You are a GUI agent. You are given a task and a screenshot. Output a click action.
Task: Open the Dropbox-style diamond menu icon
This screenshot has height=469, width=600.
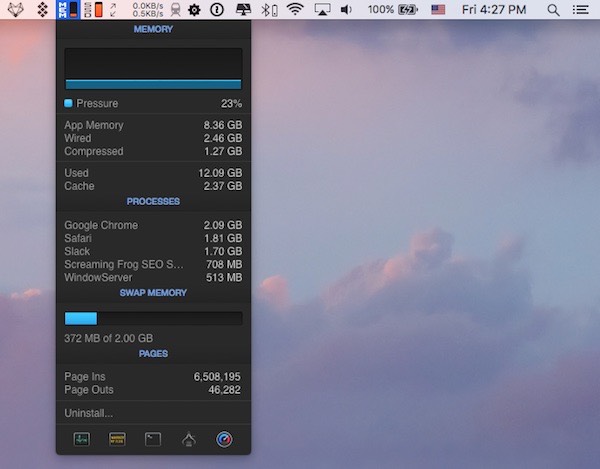(42, 10)
